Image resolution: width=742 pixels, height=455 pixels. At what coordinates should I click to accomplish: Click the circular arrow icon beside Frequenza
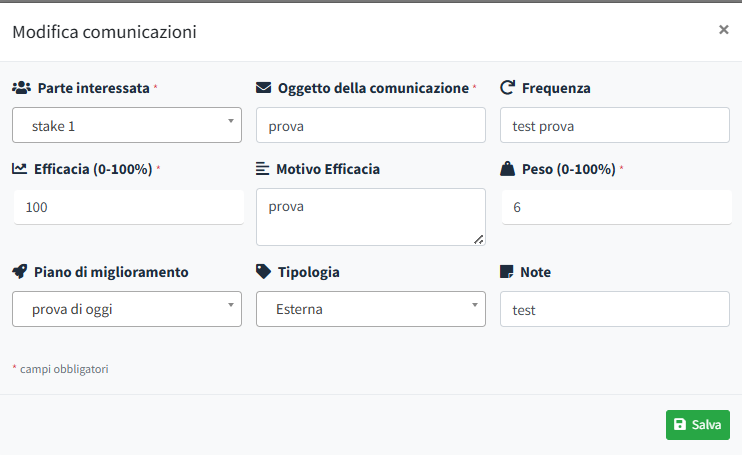click(x=507, y=88)
